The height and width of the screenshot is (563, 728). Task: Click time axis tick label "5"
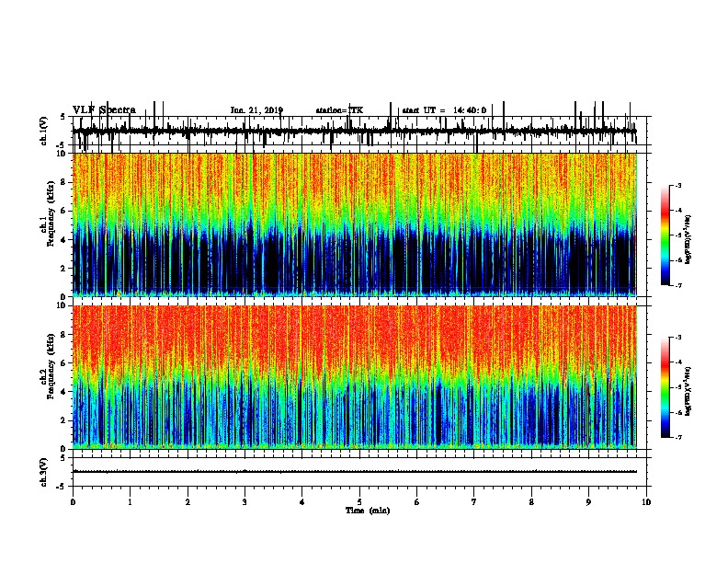pos(359,502)
